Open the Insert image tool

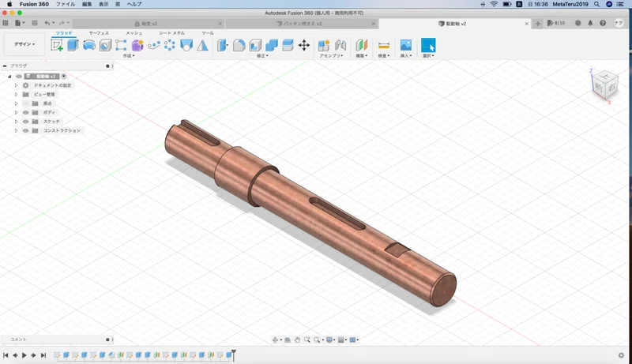(x=406, y=45)
